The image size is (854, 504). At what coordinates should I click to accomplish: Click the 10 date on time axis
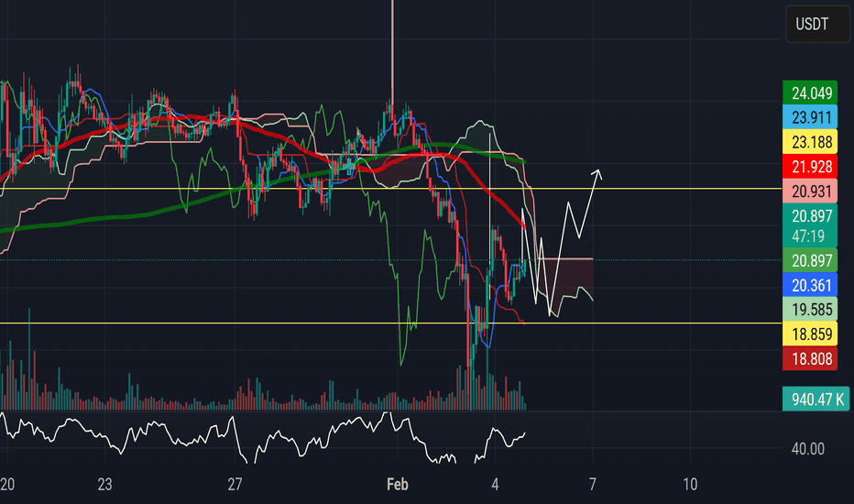690,484
